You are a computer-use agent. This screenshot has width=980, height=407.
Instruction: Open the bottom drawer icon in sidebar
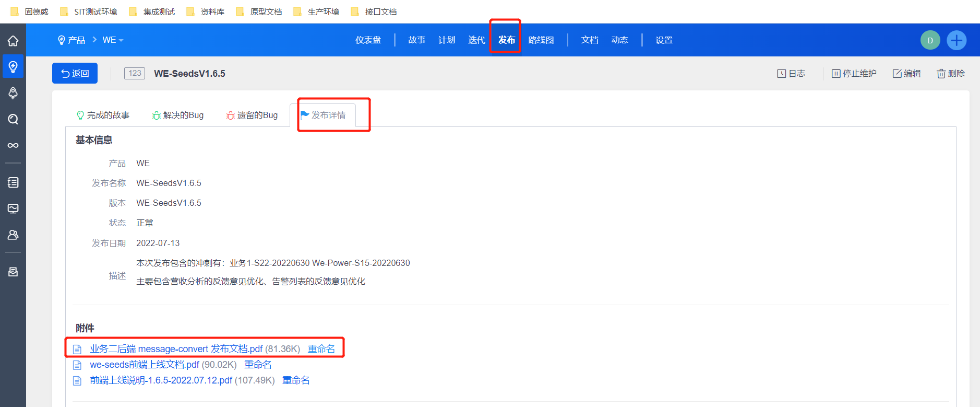point(13,272)
